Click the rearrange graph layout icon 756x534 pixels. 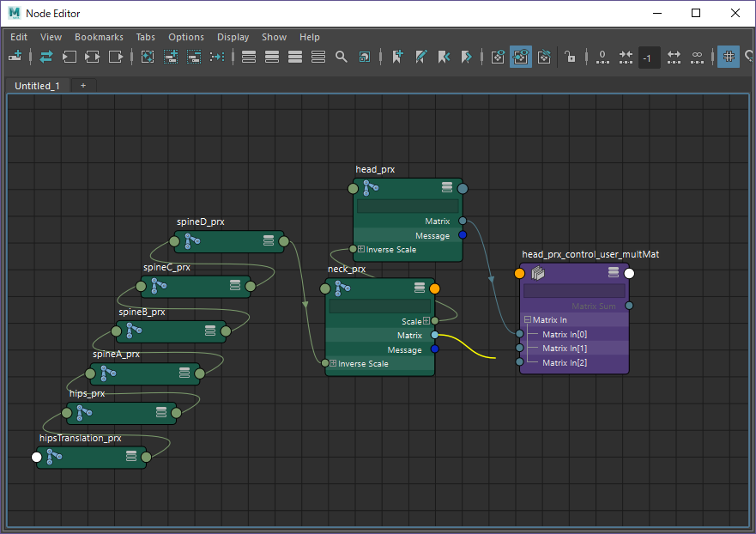[x=217, y=57]
